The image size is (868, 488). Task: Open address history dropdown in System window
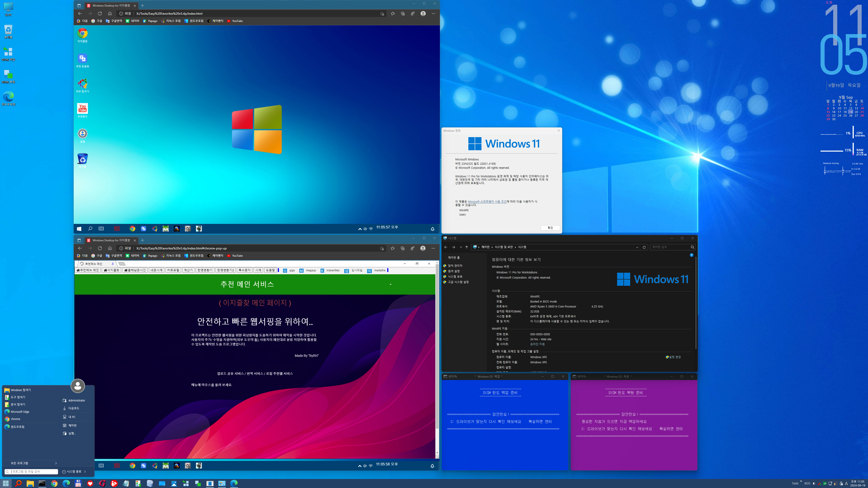click(637, 247)
